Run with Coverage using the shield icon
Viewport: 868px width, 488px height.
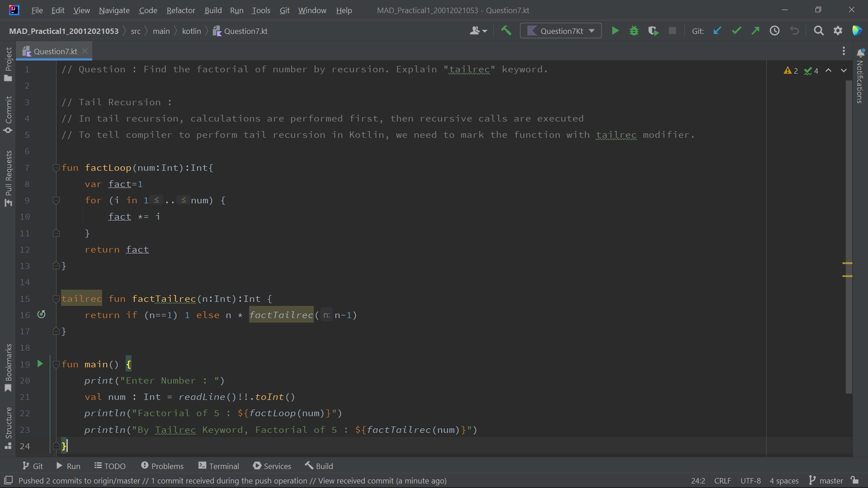pyautogui.click(x=653, y=31)
